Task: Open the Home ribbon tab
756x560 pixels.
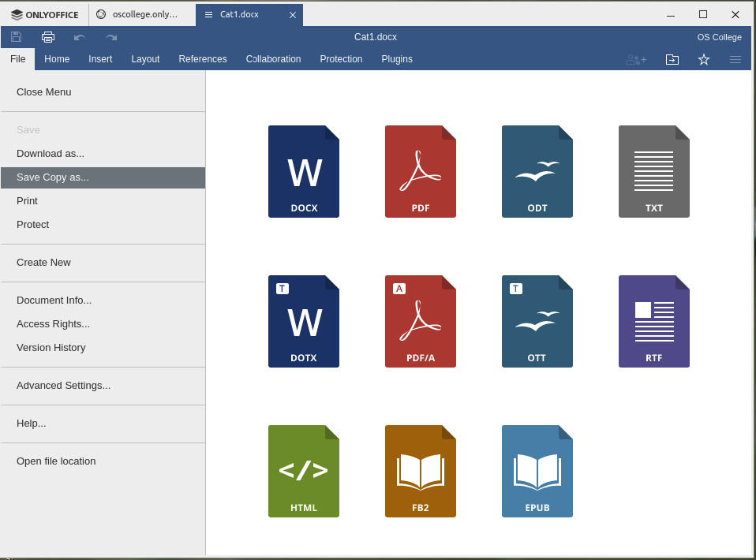Action: pos(57,59)
